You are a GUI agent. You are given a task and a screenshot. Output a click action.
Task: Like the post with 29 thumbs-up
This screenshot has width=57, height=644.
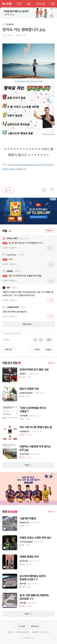8,190
